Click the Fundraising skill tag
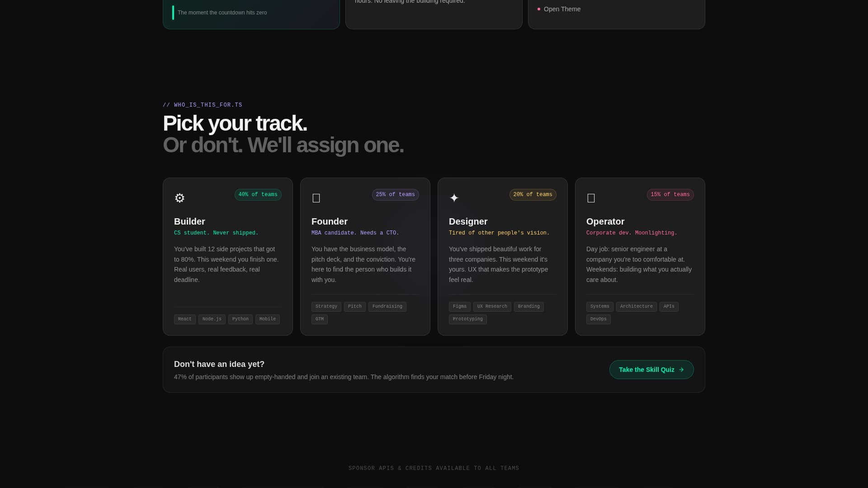 coord(387,307)
